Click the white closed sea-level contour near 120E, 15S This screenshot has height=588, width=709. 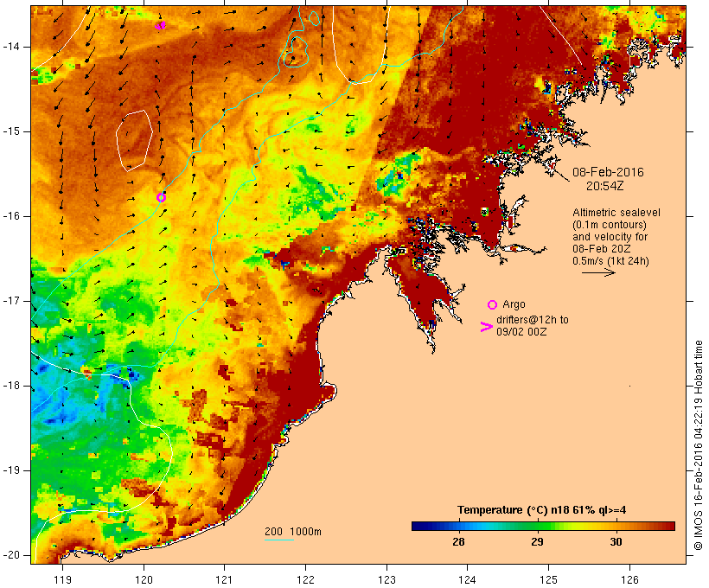134,141
